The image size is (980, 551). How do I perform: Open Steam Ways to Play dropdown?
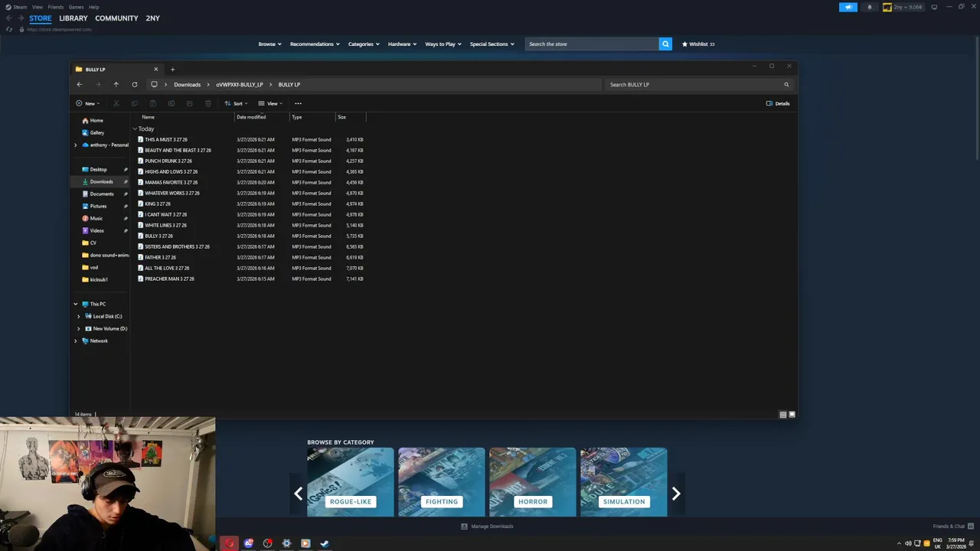pos(443,44)
